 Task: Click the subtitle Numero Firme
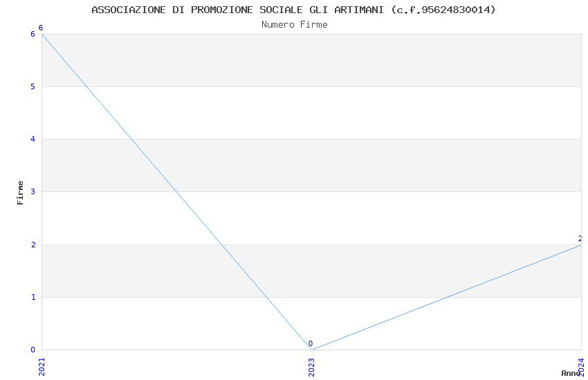coord(295,25)
